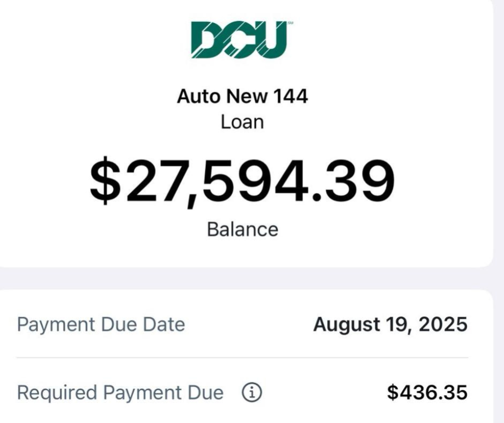The width and height of the screenshot is (504, 423).
Task: Select the Payment Due Date label
Action: (101, 325)
